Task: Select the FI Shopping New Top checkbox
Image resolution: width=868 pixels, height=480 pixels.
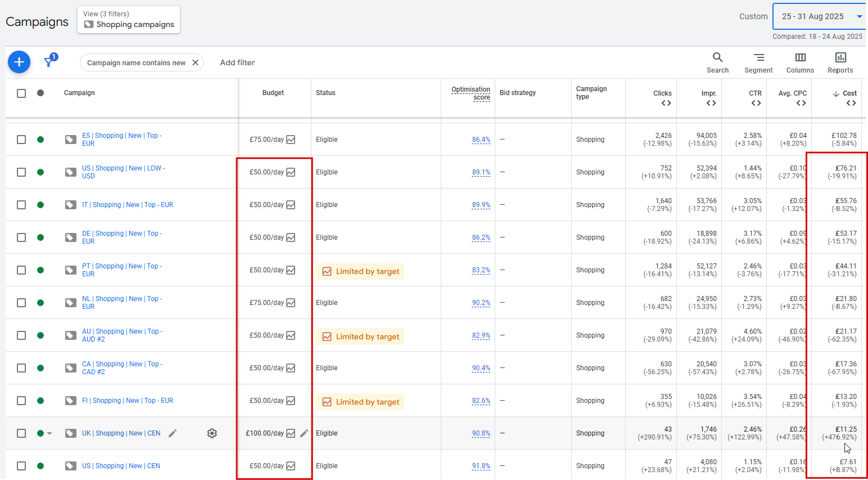Action: tap(21, 401)
